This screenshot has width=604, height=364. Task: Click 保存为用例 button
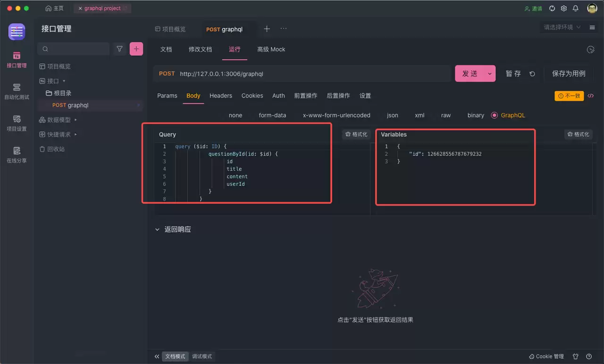(569, 74)
